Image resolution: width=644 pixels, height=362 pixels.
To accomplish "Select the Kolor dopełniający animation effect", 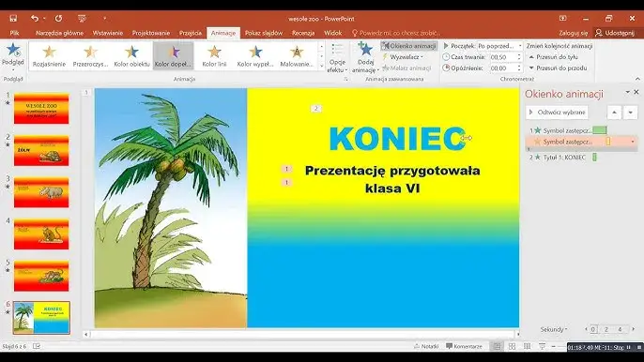I will pos(173,56).
